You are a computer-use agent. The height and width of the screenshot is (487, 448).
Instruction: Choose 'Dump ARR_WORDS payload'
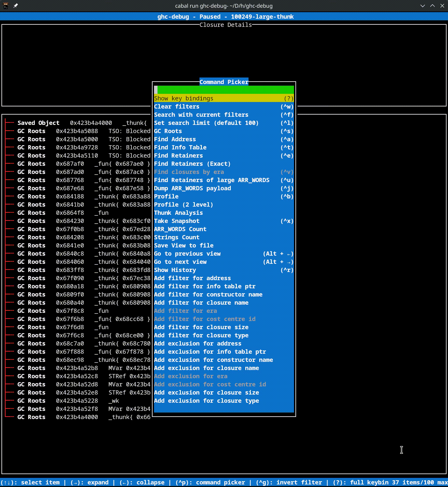(224, 188)
